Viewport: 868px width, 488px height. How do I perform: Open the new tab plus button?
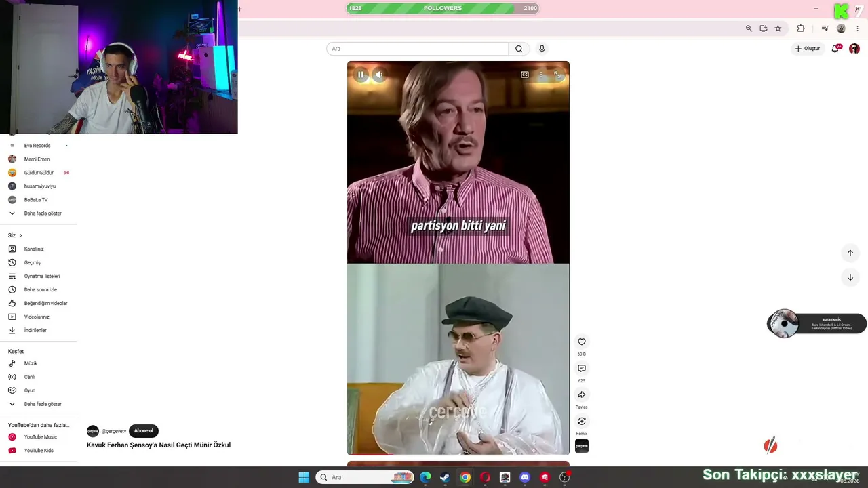[239, 9]
